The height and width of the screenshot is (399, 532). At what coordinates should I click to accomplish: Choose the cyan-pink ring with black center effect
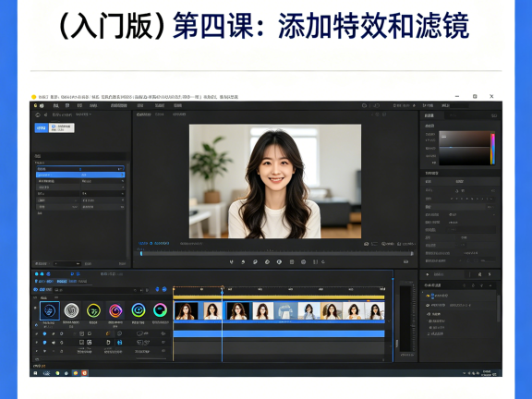tap(160, 310)
